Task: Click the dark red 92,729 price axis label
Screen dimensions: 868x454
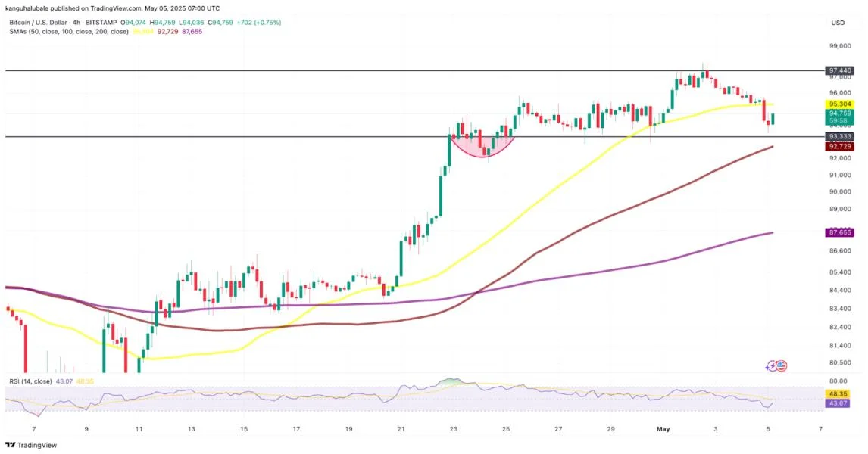Action: click(840, 147)
